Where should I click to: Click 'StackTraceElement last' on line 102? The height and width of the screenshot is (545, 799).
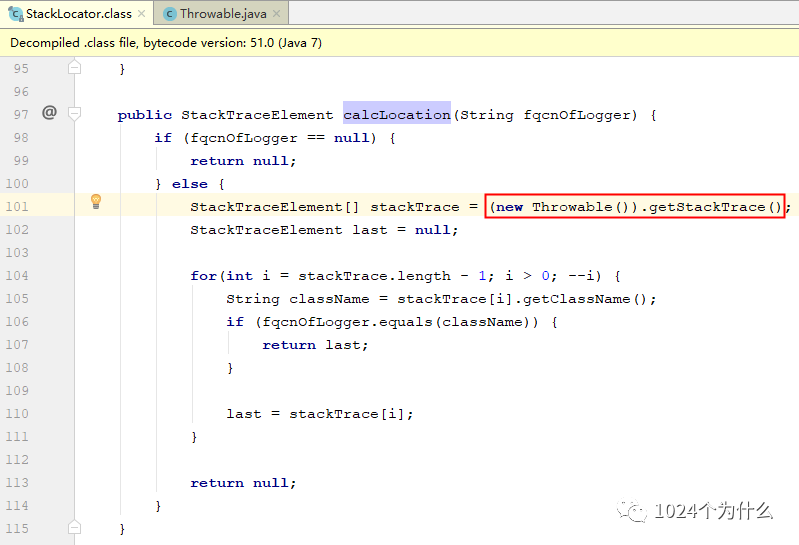point(288,230)
